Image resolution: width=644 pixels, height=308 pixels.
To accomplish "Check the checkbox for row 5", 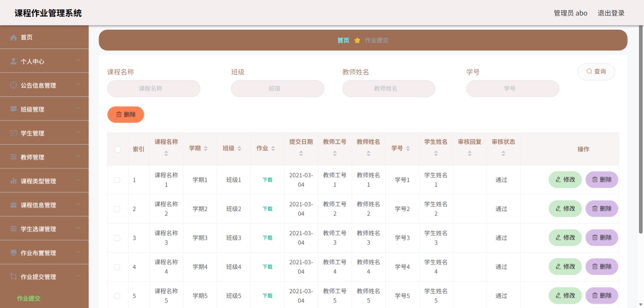I will (117, 296).
